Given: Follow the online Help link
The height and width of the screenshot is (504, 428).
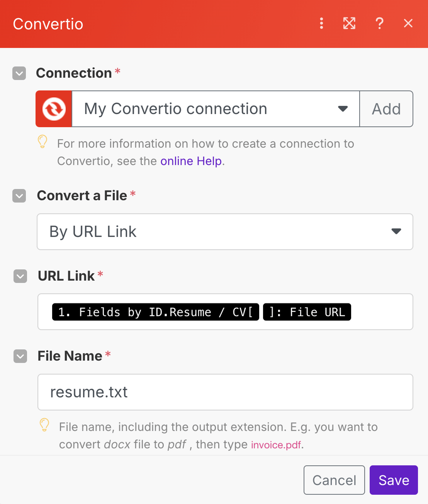Looking at the screenshot, I should (x=191, y=161).
